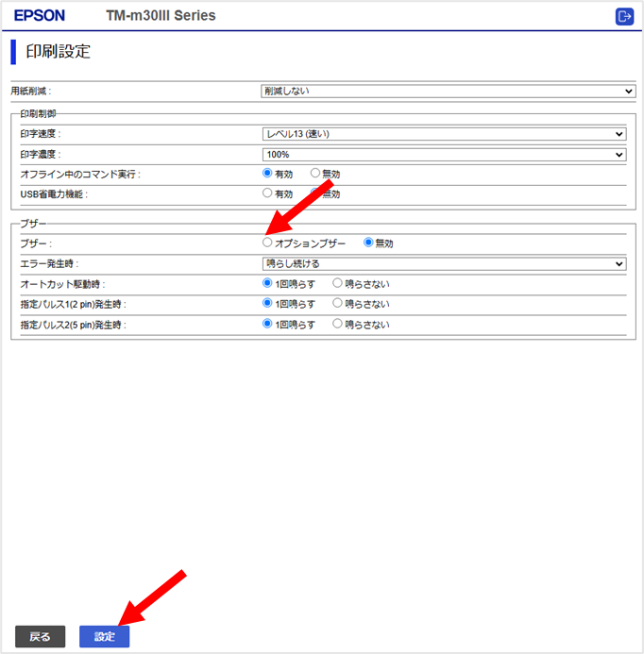This screenshot has height=654, width=644.
Task: Enable USB省電力機能 with 有効
Action: (268, 193)
